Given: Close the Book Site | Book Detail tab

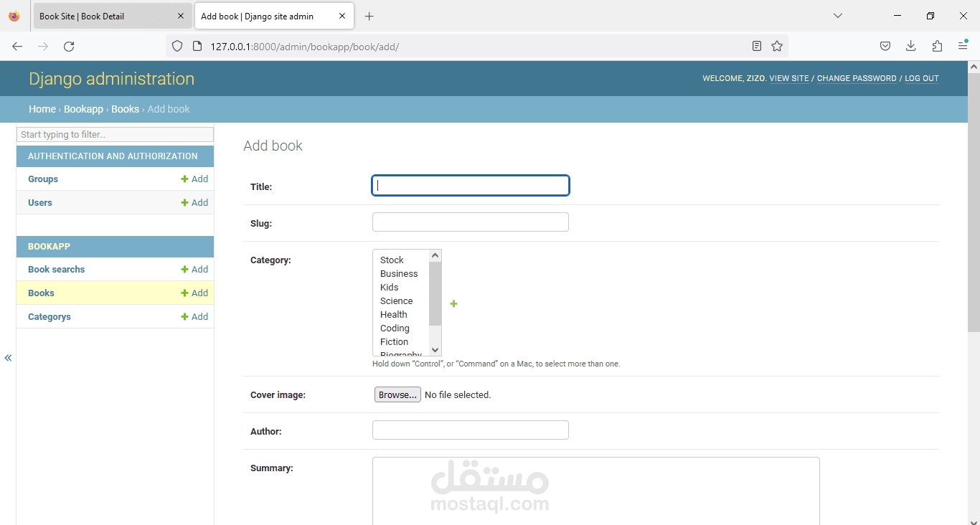Looking at the screenshot, I should click(x=181, y=16).
